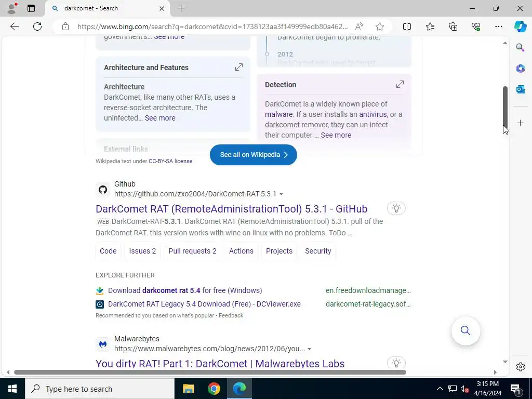Screen dimensions: 532x399
Task: Open a new browser tab
Action: [181, 8]
